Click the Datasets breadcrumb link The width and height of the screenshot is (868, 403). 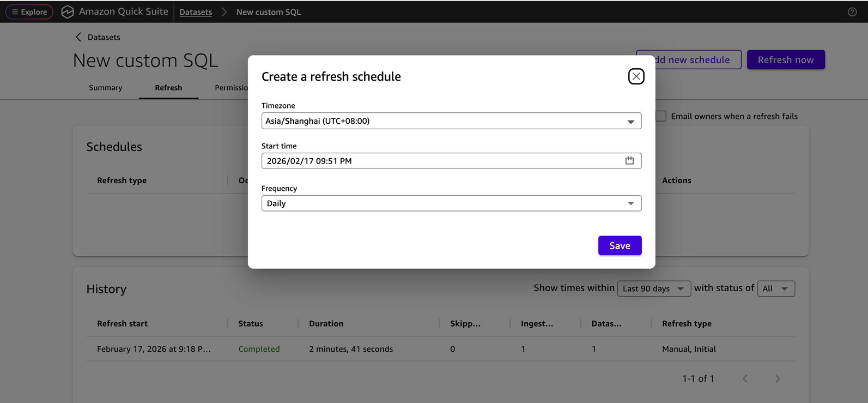tap(196, 12)
